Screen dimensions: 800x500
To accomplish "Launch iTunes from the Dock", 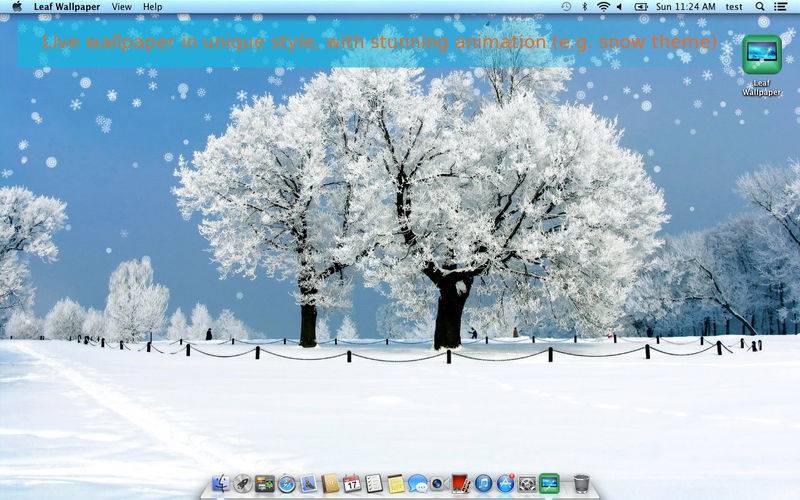I will [483, 483].
